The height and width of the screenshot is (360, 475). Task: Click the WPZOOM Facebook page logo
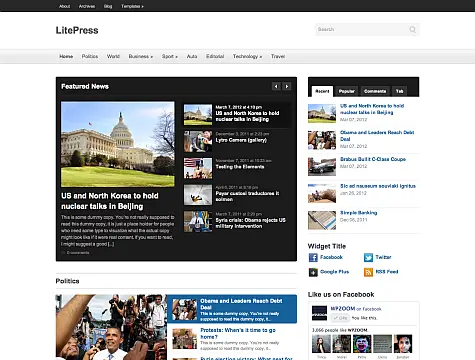point(319,313)
